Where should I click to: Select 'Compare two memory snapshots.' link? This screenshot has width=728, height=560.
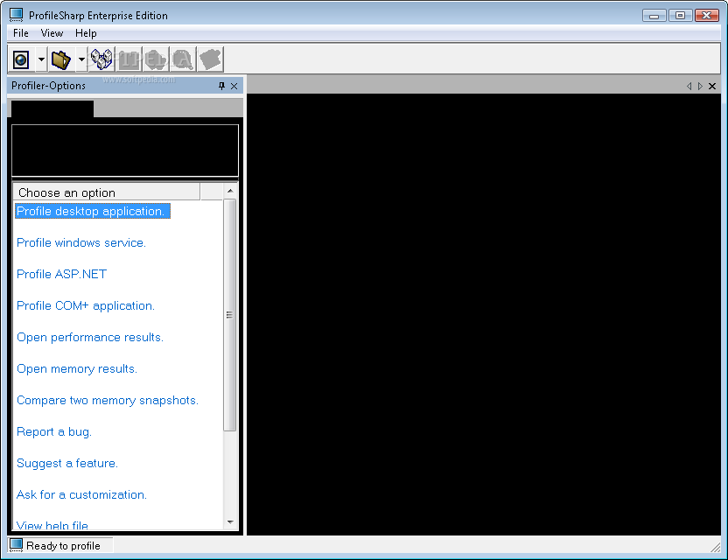[x=108, y=400]
